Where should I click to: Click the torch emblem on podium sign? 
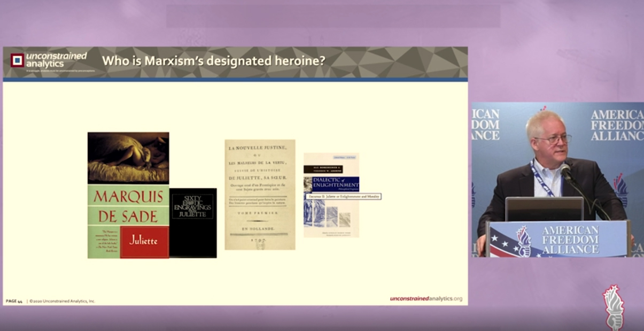tap(523, 241)
